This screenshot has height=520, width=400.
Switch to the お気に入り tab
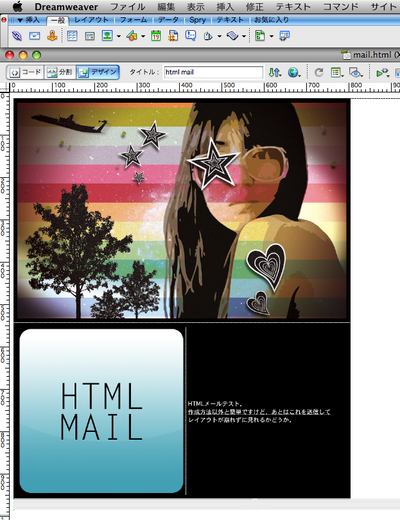click(x=272, y=20)
